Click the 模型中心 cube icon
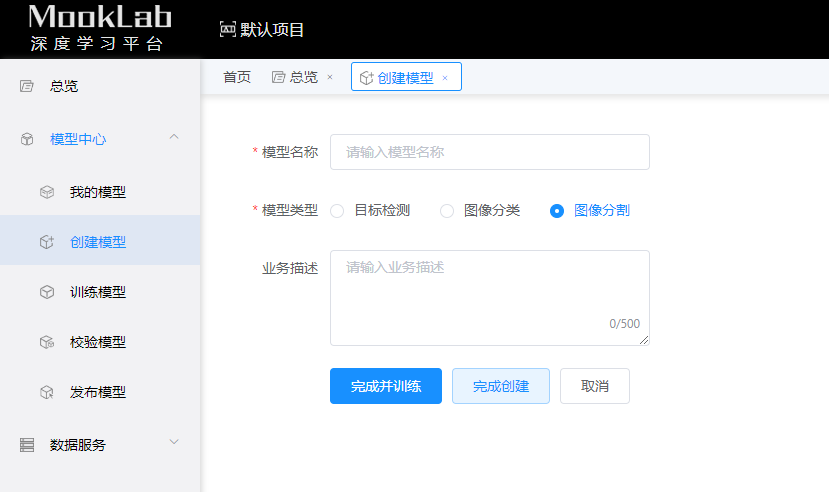Screen dimensions: 829x492 pyautogui.click(x=27, y=139)
